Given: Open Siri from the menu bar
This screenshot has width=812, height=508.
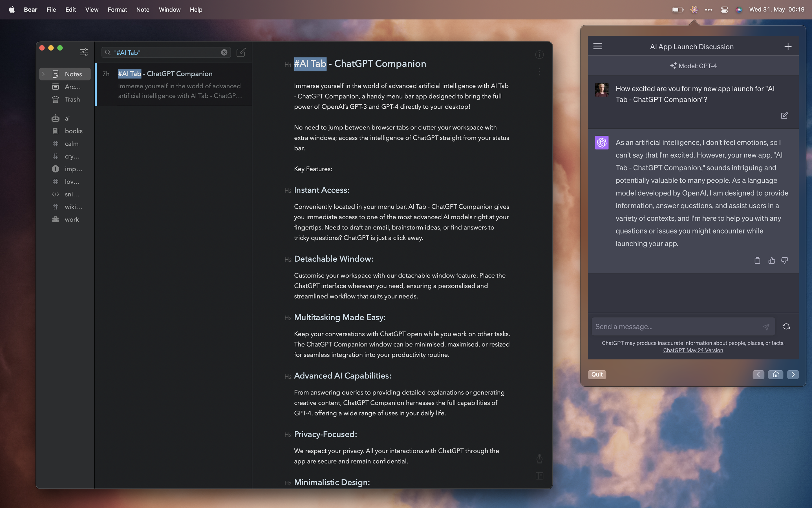Looking at the screenshot, I should (x=739, y=9).
